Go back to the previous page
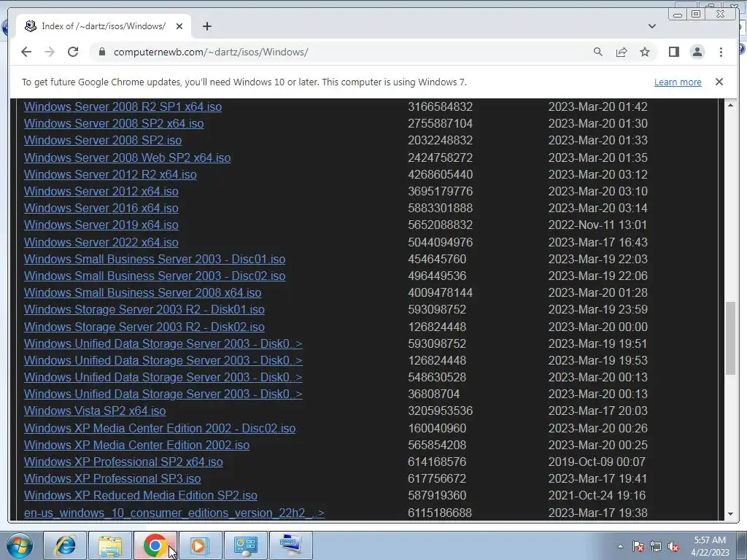Image resolution: width=747 pixels, height=560 pixels. [x=26, y=52]
